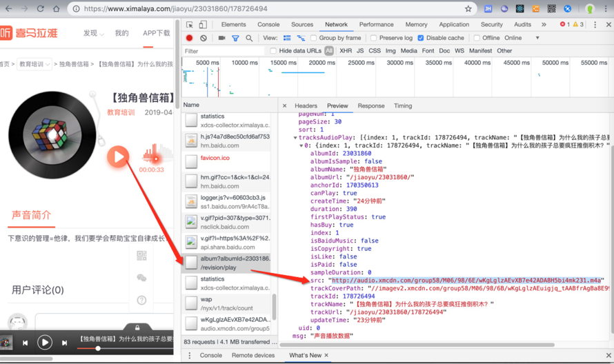
Task: Click the inspect element selector icon
Action: (x=190, y=25)
